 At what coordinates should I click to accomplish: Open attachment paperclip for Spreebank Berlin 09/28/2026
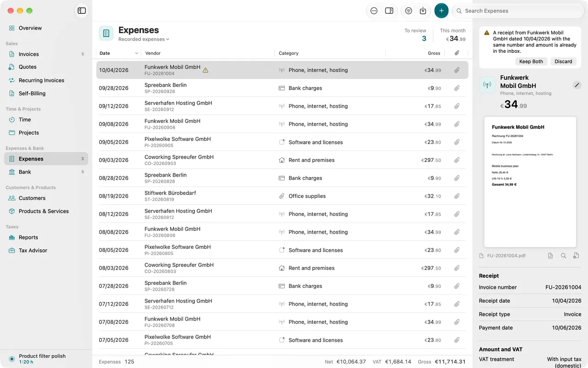pyautogui.click(x=457, y=88)
